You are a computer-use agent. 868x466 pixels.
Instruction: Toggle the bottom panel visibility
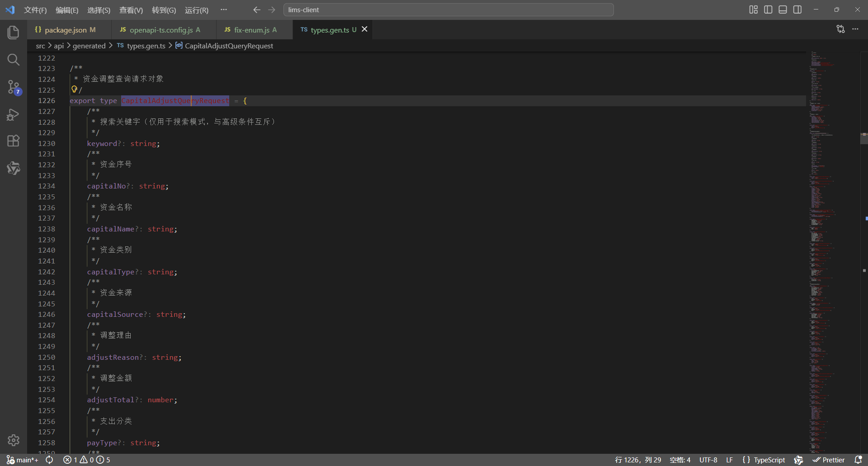783,9
